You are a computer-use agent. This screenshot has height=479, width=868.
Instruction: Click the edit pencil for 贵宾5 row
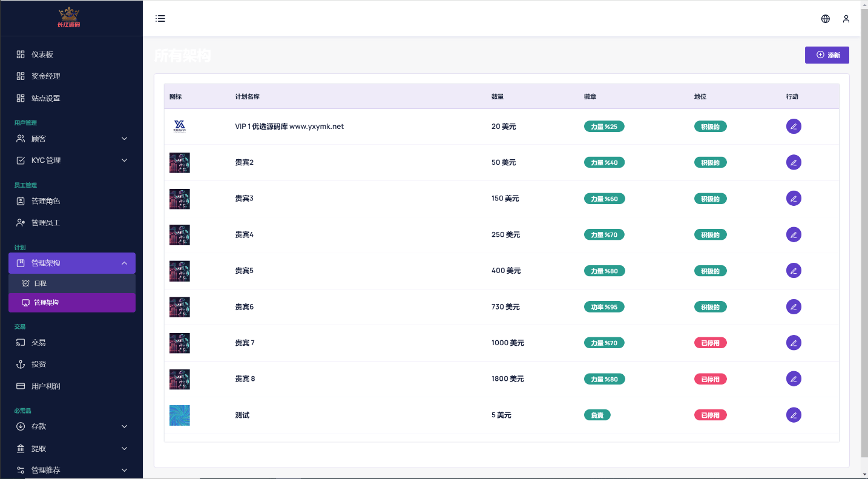(794, 271)
